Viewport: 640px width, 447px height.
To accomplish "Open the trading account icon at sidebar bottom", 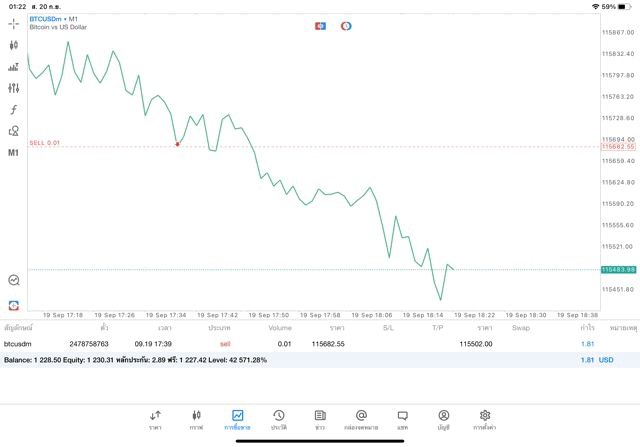I will (13, 305).
